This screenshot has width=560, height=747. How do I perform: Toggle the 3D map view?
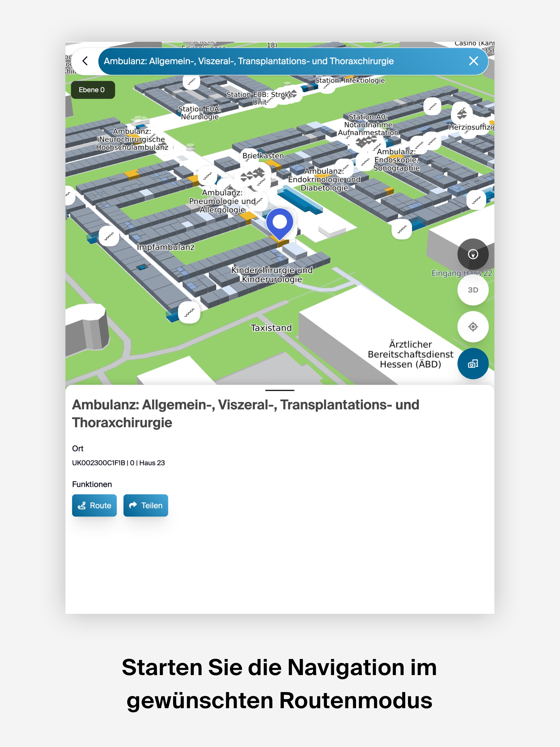pos(473,290)
